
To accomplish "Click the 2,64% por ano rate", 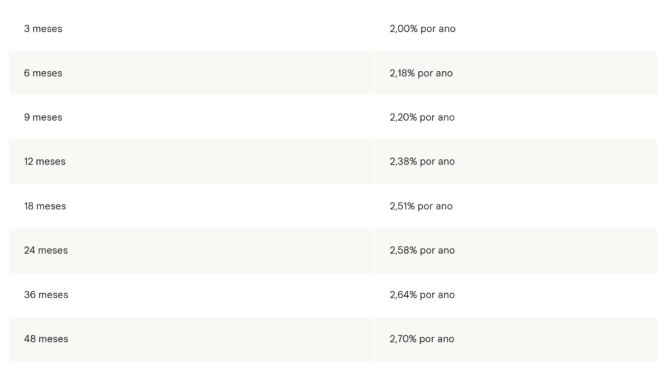I will point(422,295).
